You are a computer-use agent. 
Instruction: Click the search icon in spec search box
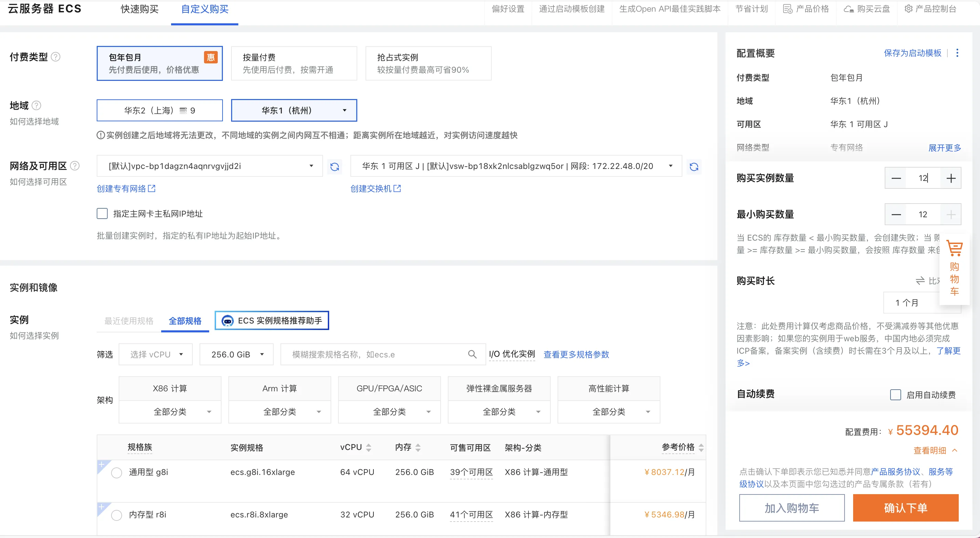(472, 354)
